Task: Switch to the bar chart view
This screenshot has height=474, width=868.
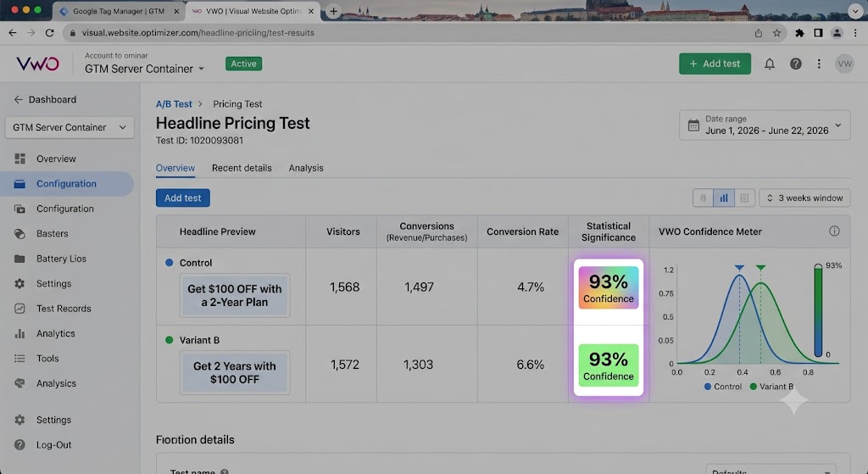Action: [x=724, y=198]
